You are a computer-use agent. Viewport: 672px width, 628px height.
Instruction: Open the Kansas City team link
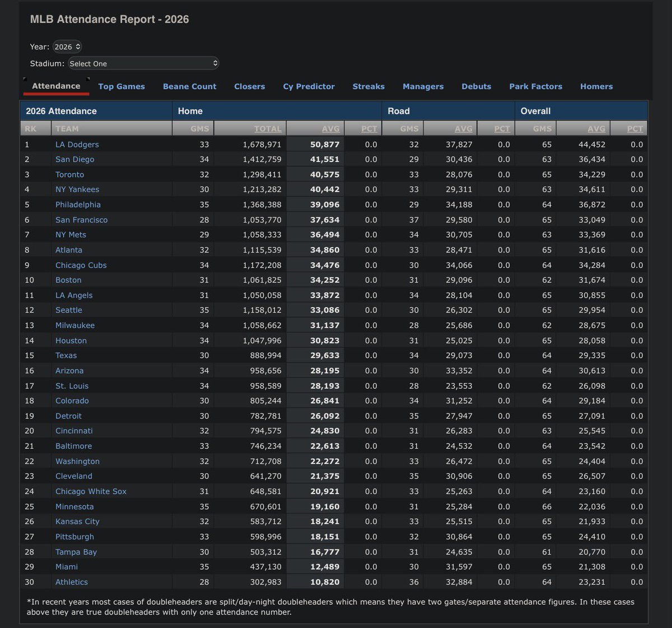77,522
